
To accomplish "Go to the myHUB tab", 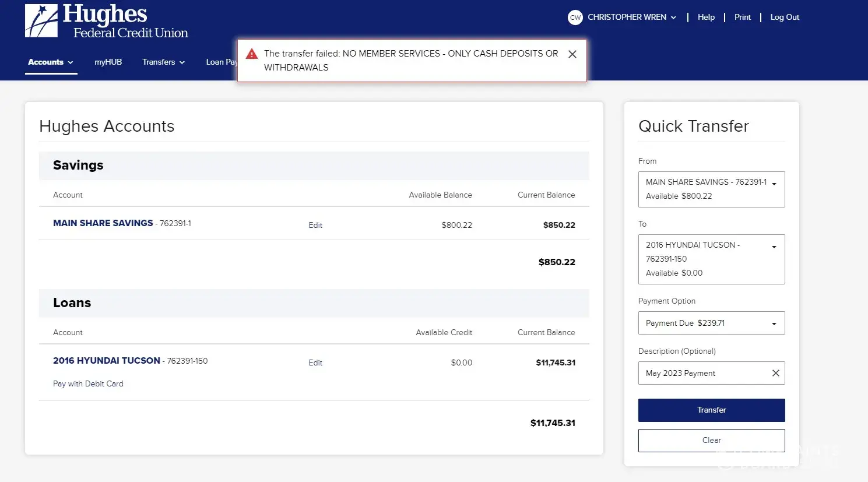I will (108, 62).
